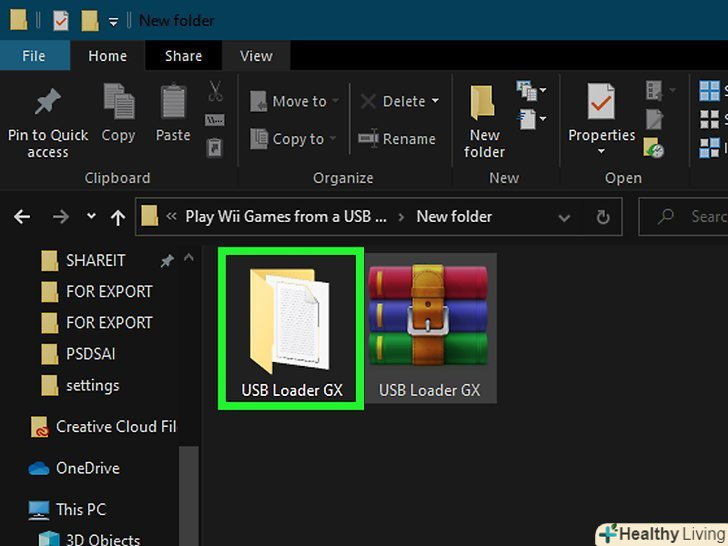This screenshot has width=728, height=546.
Task: Click the Paste clipboard icon
Action: 173,101
